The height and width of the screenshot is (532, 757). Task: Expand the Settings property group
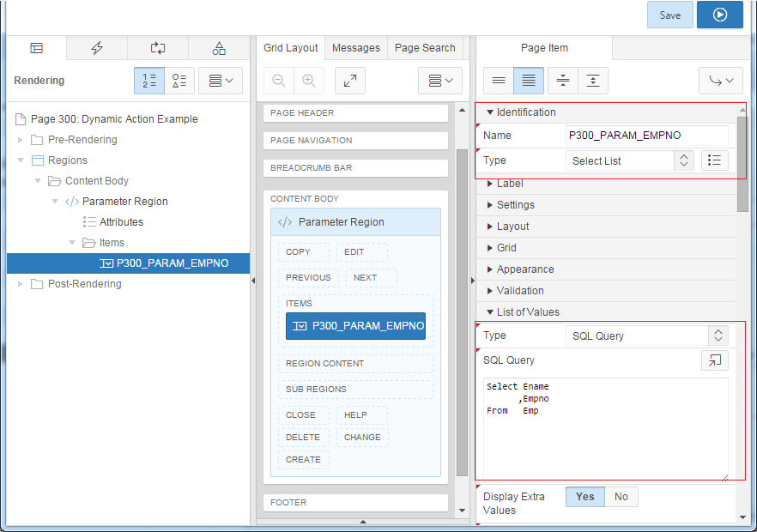coord(489,205)
